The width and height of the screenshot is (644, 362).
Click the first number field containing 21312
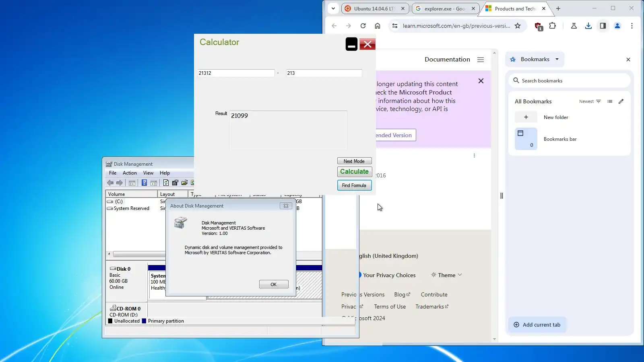(x=236, y=73)
